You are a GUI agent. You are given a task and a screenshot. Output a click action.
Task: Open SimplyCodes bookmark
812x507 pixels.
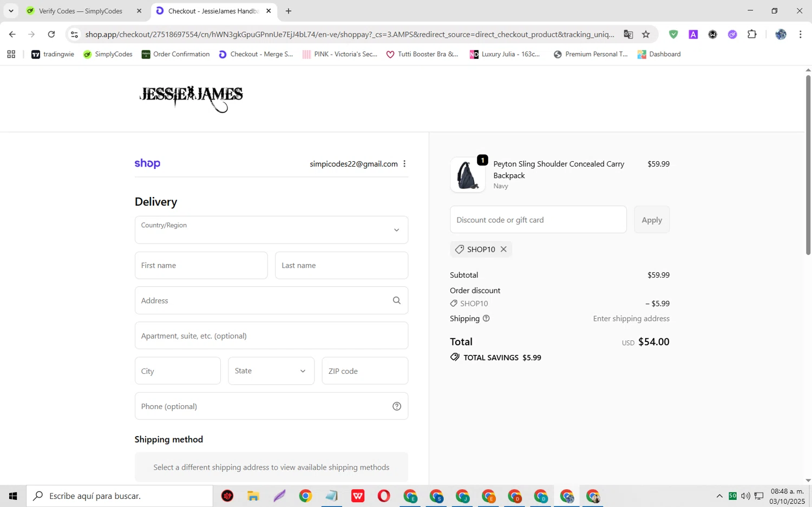[x=108, y=54]
